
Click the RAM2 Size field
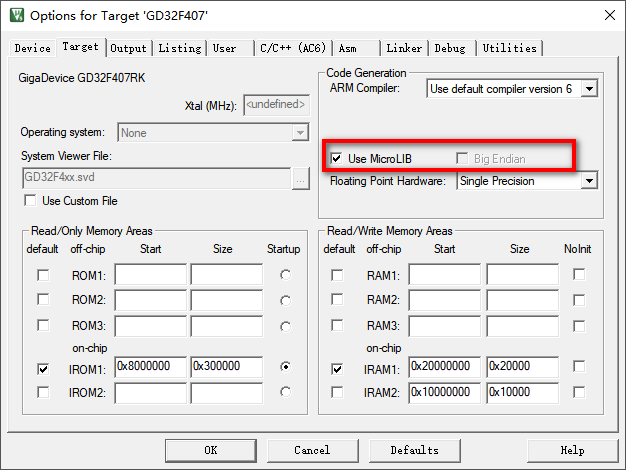[523, 300]
